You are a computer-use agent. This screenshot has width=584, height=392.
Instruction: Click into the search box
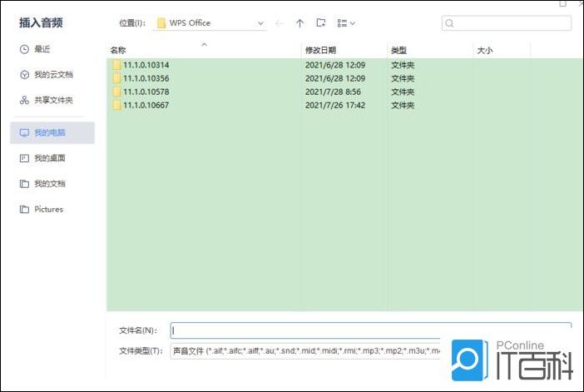click(x=507, y=23)
